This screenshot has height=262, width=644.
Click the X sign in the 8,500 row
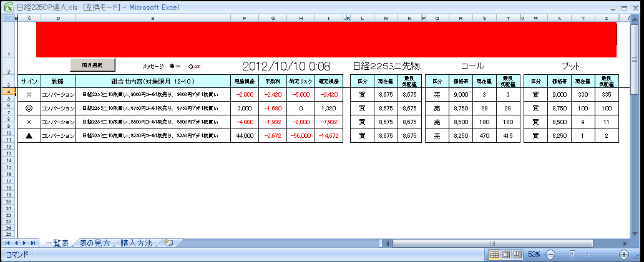[x=29, y=122]
